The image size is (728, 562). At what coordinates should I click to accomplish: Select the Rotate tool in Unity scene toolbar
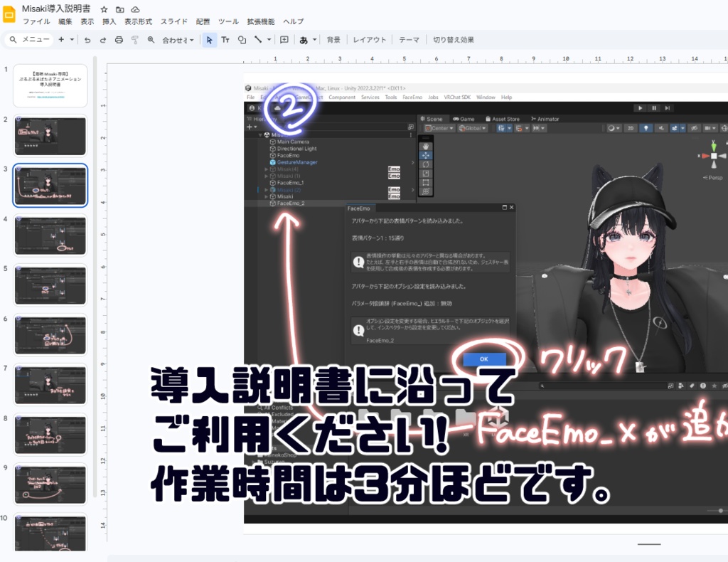click(426, 164)
